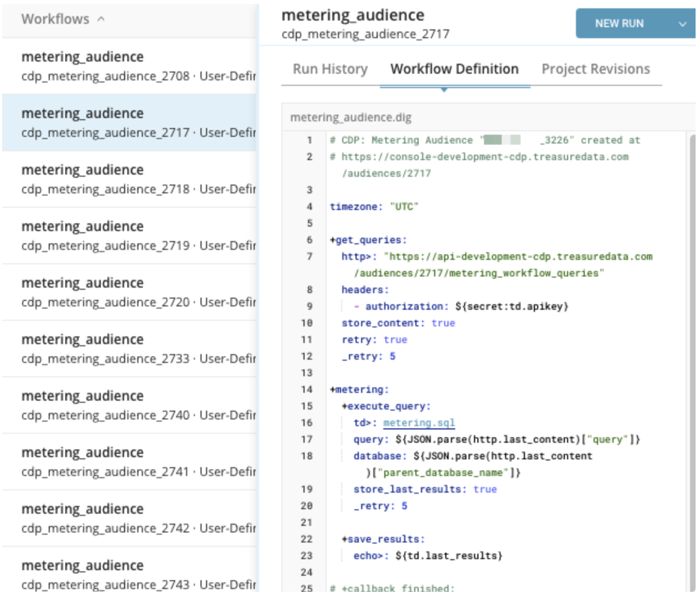Image resolution: width=700 pixels, height=604 pixels.
Task: Click the code editor vertical scrollbar
Action: point(692,360)
